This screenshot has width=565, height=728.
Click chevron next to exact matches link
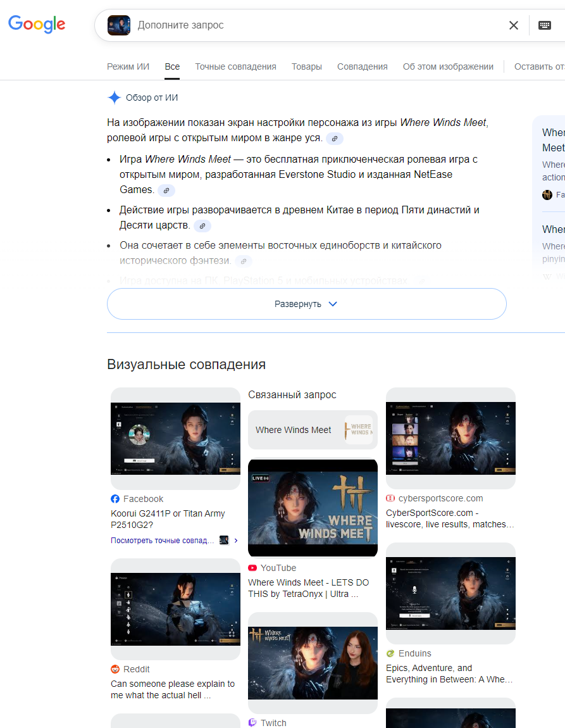236,541
